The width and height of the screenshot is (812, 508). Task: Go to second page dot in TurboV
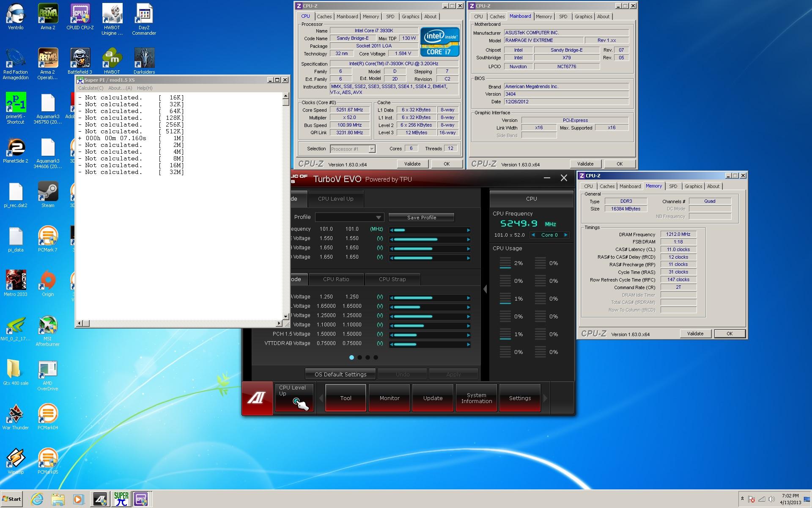(359, 357)
